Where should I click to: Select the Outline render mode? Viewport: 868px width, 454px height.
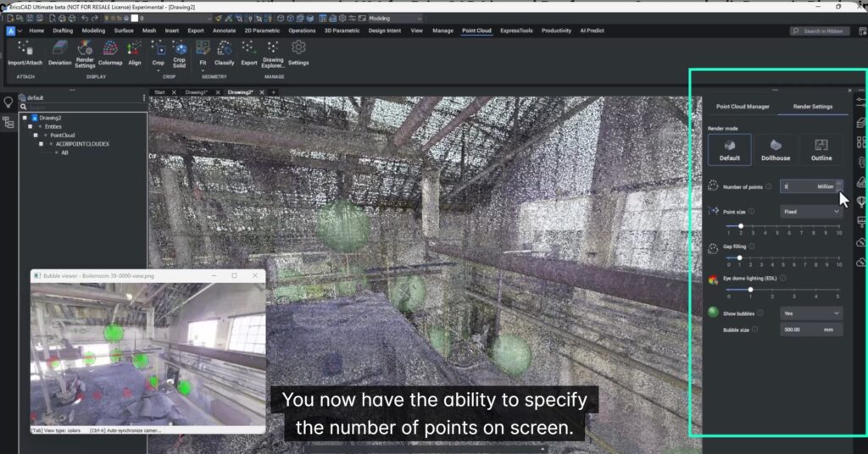[821, 149]
